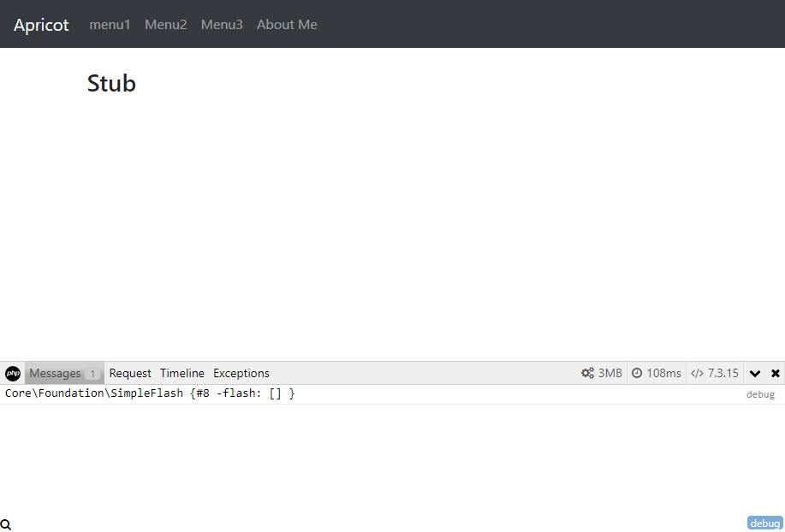Viewport: 785px width, 532px height.
Task: Click the memory usage gears icon
Action: 587,374
